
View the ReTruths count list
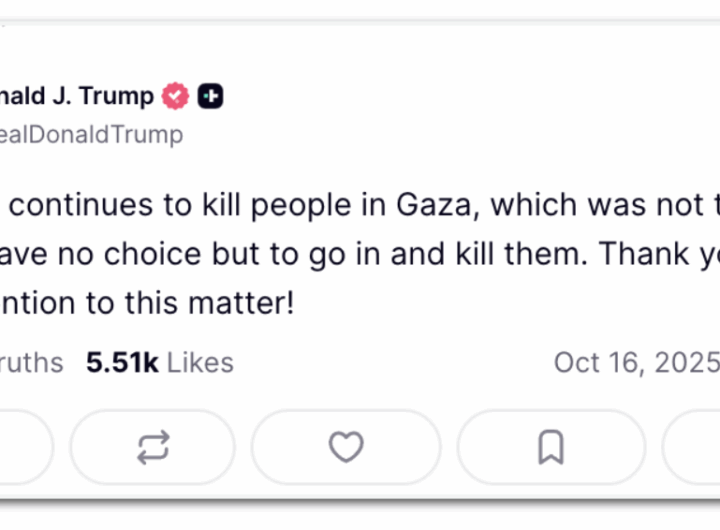32,362
